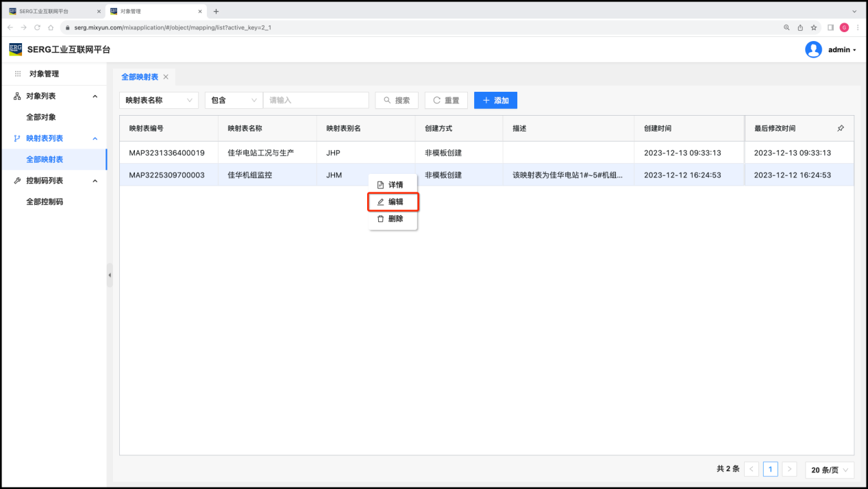Click the blue 添加 button
The width and height of the screenshot is (868, 489).
tap(495, 100)
